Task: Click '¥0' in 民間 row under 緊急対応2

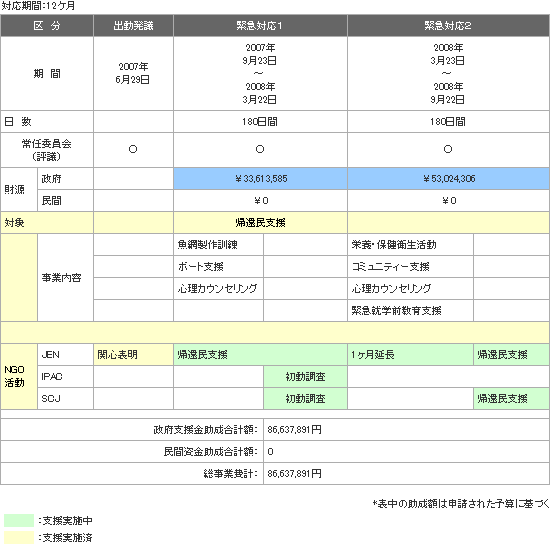Action: click(x=448, y=200)
